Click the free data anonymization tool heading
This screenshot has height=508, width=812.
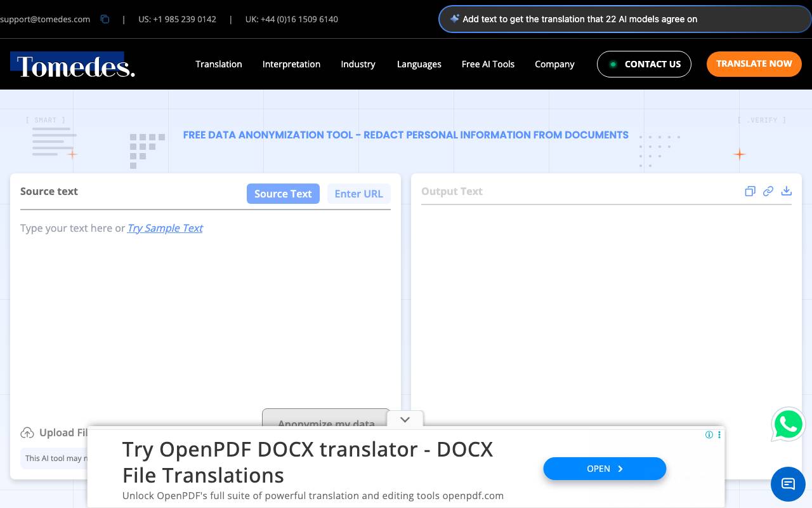click(x=406, y=135)
